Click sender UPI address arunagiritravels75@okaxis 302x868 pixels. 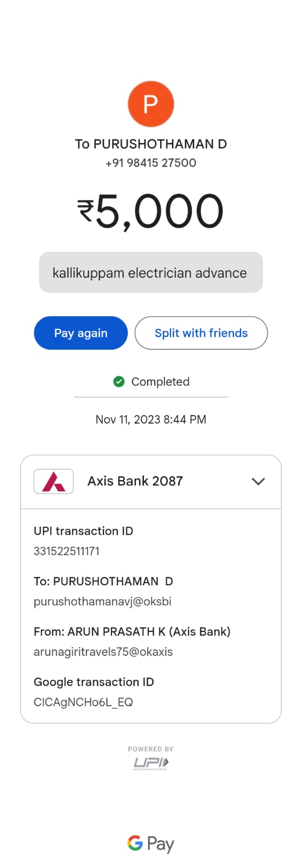103,652
